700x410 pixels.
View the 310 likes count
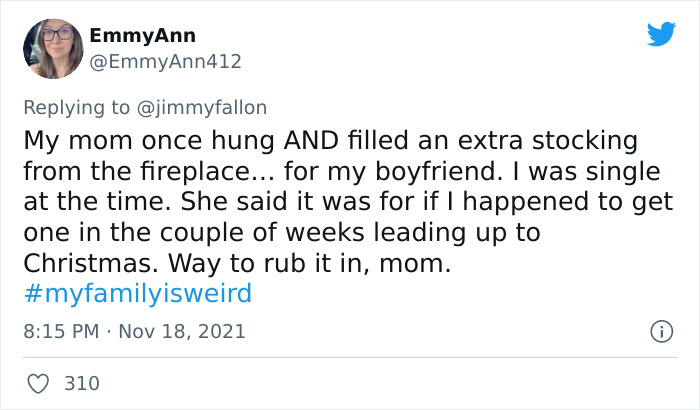click(82, 382)
